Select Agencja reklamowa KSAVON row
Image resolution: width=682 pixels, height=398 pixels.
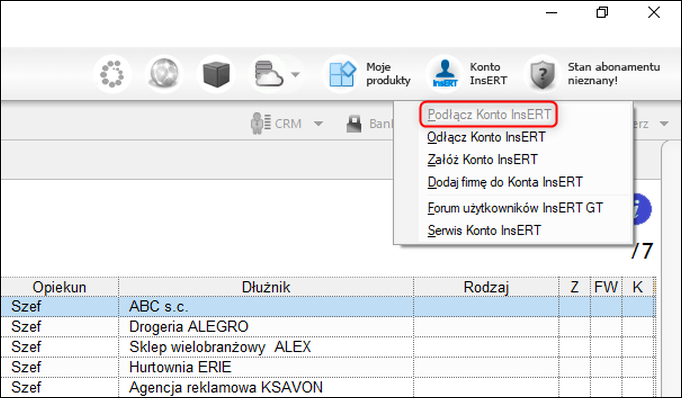point(328,387)
